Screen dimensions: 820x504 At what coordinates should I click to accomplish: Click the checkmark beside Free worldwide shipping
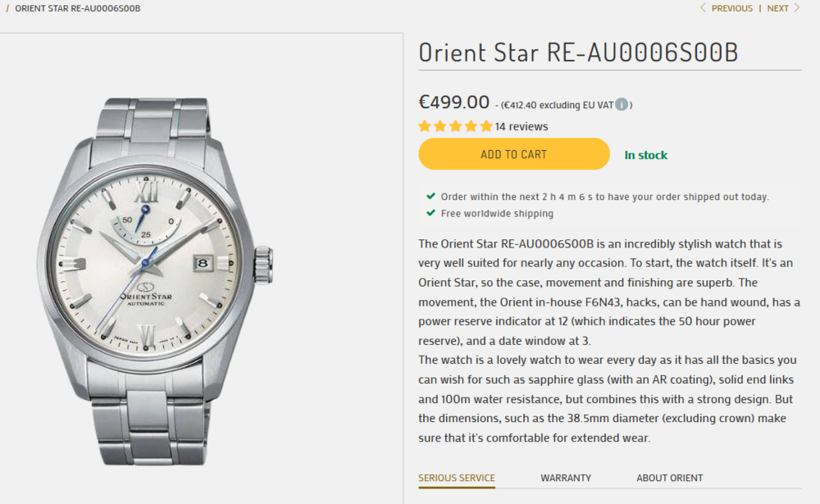(x=430, y=213)
